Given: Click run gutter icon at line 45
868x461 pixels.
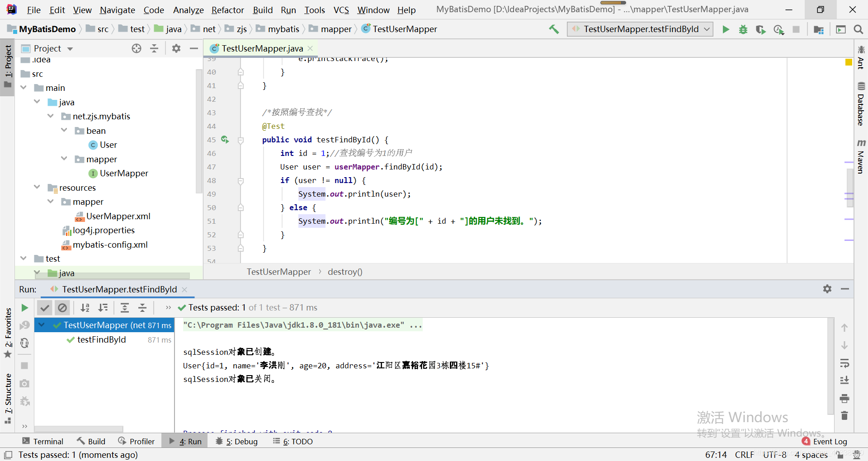Looking at the screenshot, I should pyautogui.click(x=225, y=140).
